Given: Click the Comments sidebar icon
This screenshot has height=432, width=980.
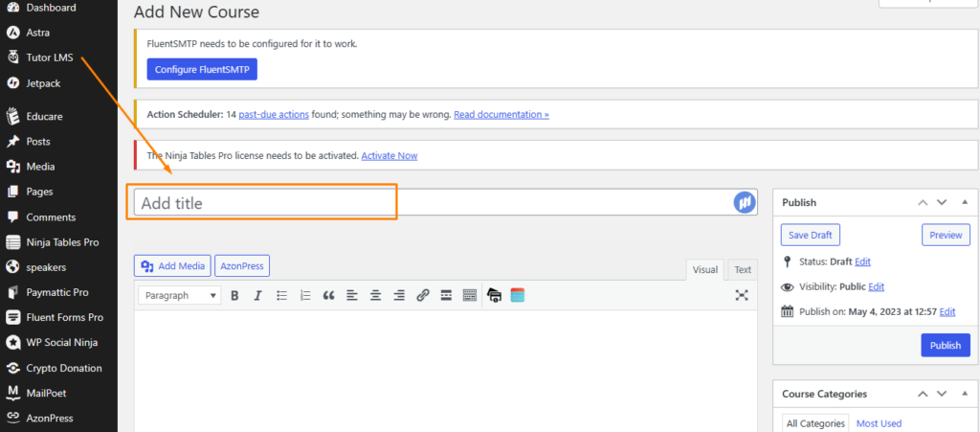Looking at the screenshot, I should 12,216.
